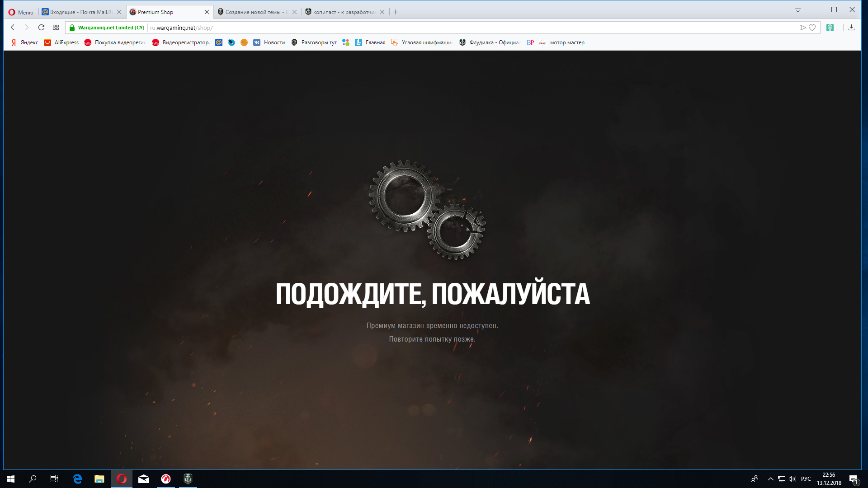Screen dimensions: 868x488
Task: Toggle the volume icon in system tray
Action: click(x=792, y=479)
